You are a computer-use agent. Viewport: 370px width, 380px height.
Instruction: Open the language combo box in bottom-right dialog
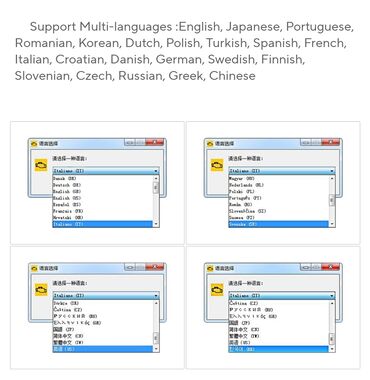[x=282, y=296]
